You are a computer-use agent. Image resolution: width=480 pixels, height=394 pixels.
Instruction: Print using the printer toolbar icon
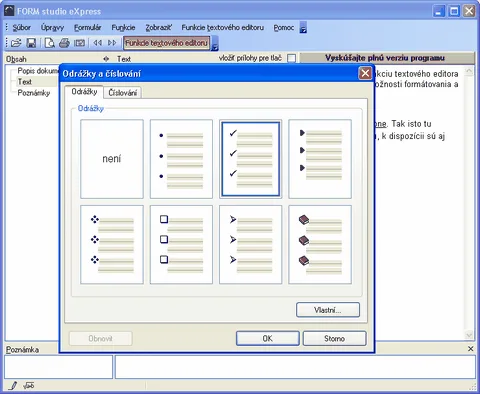click(64, 43)
